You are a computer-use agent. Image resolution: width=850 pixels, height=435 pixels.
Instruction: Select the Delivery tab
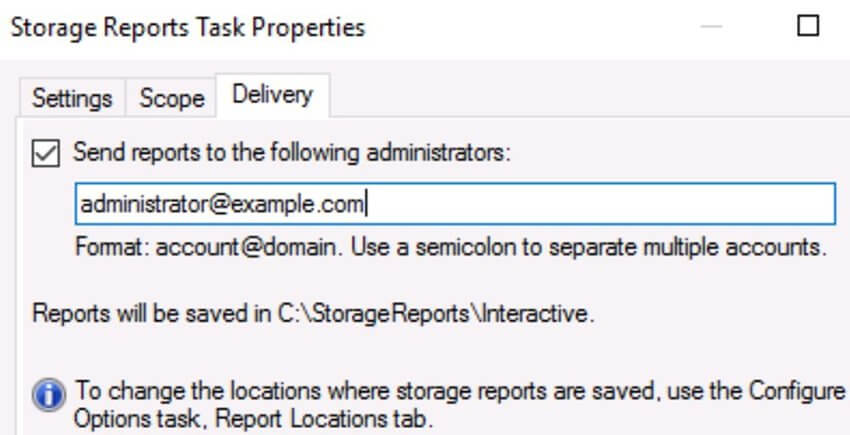pos(273,95)
